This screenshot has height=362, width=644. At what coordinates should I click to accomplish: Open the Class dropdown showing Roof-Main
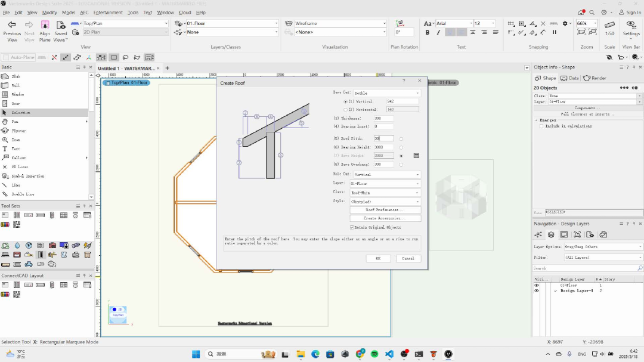[385, 193]
